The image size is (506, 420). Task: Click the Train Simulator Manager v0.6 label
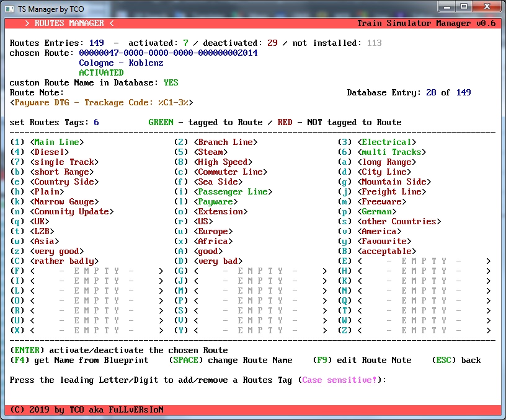click(427, 23)
